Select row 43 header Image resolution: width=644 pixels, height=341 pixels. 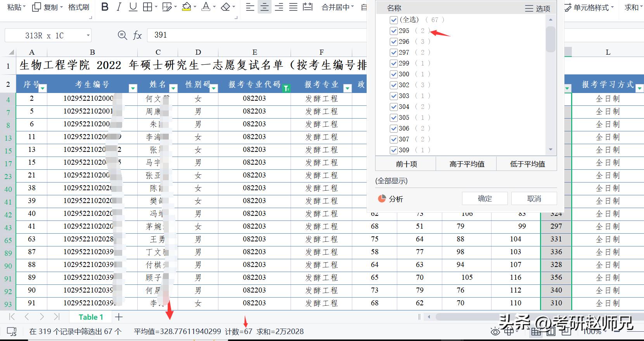coord(8,227)
